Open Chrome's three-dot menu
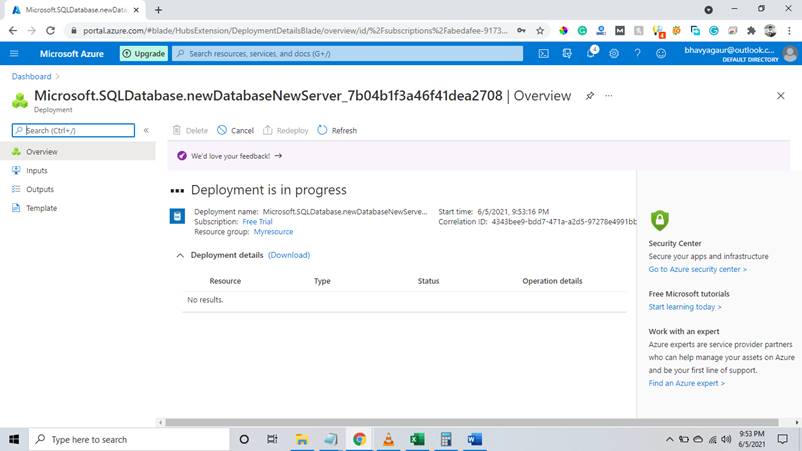The image size is (802, 451). [789, 31]
